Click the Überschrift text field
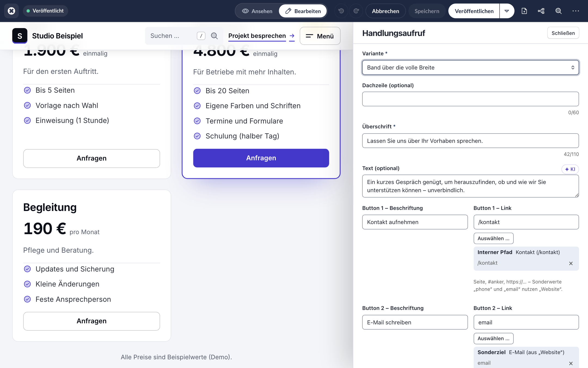The width and height of the screenshot is (588, 368). pos(470,141)
